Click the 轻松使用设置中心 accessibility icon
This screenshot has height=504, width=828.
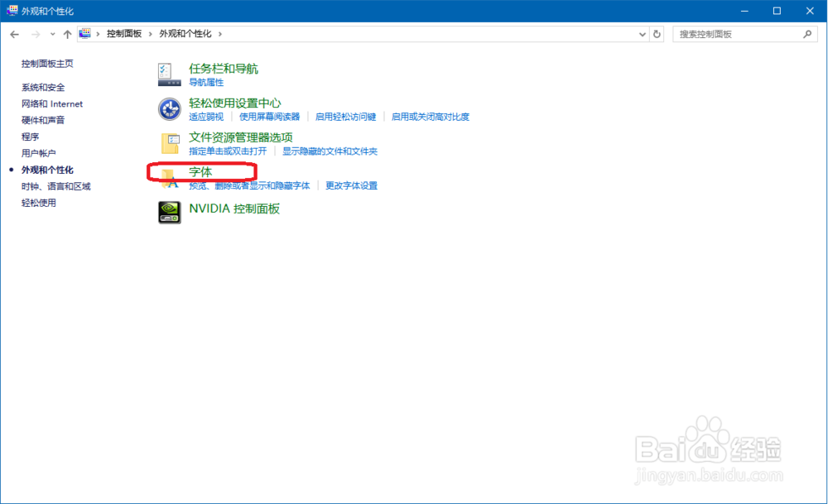pos(168,108)
